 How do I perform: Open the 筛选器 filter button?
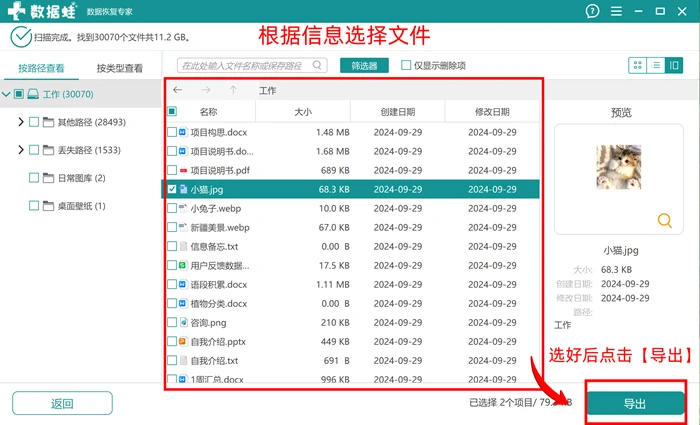click(364, 66)
